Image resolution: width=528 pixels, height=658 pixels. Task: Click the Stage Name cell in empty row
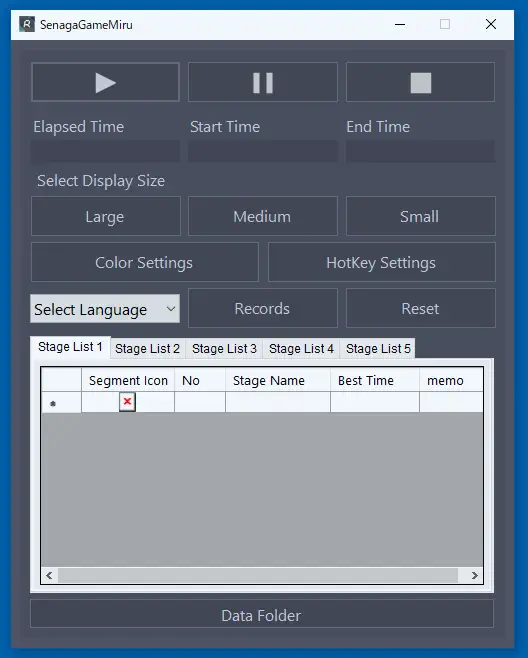pos(278,402)
